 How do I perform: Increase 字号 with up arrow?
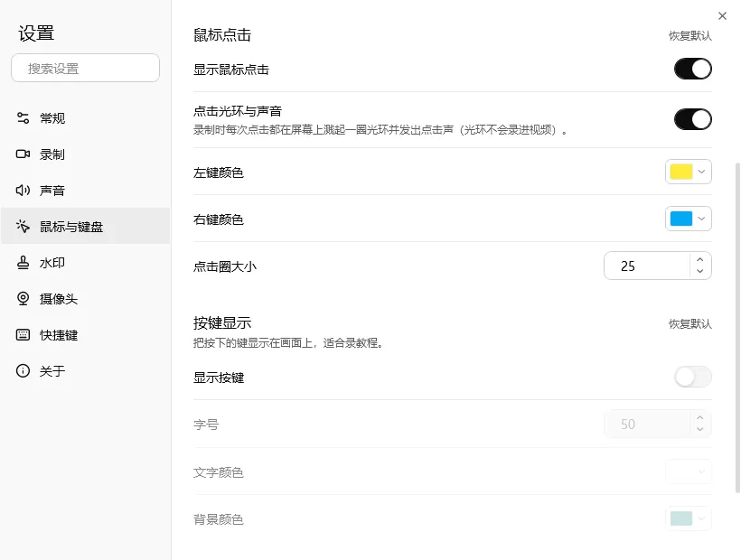(x=700, y=418)
